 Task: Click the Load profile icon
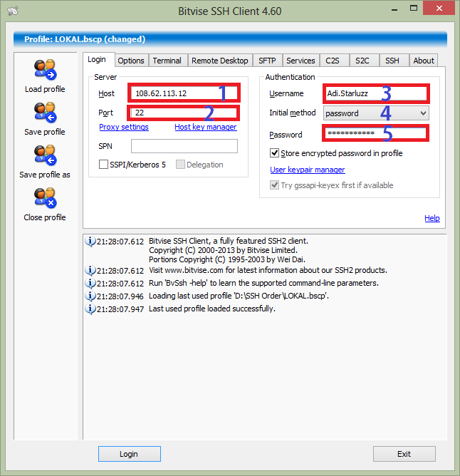click(45, 70)
